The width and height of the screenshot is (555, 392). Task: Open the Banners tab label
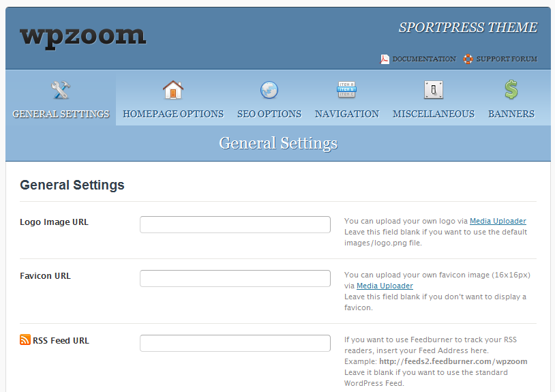coord(511,114)
